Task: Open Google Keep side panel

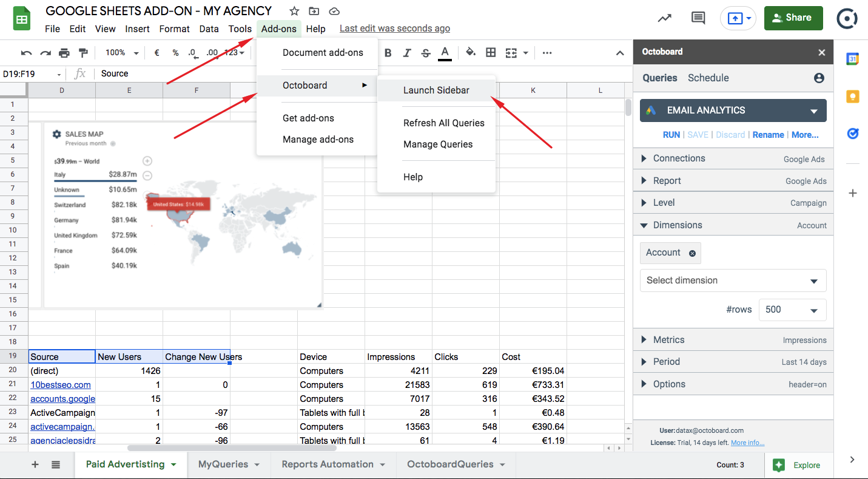Action: pyautogui.click(x=853, y=96)
